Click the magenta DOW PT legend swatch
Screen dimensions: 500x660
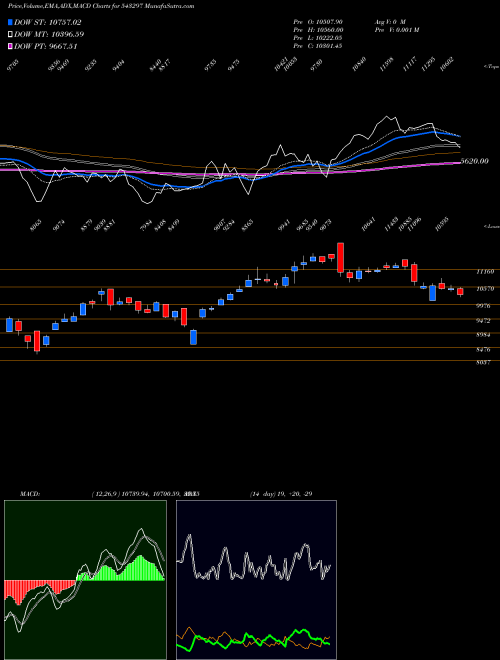click(x=10, y=46)
